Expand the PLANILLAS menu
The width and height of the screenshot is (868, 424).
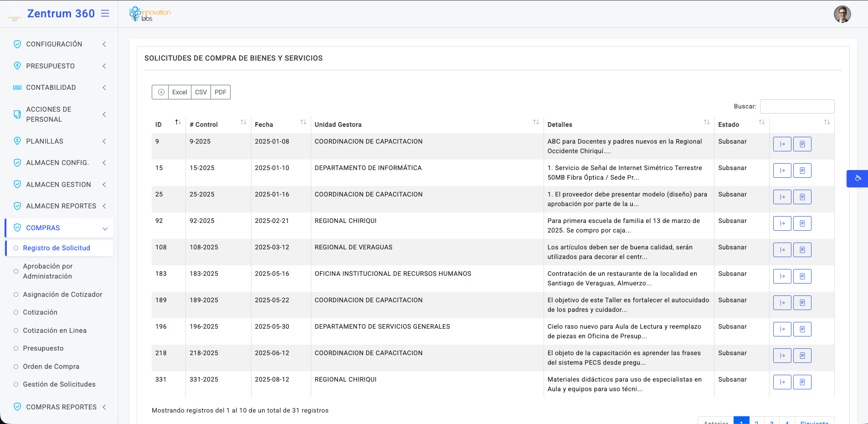click(59, 141)
